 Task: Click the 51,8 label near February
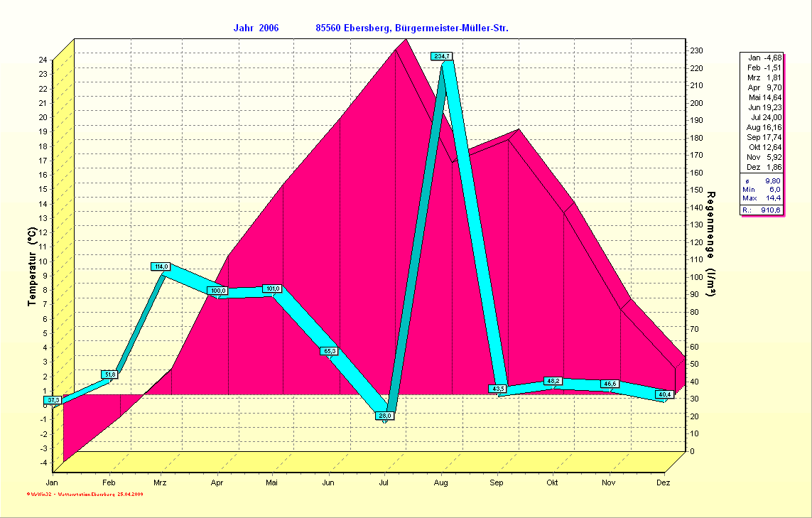pyautogui.click(x=110, y=374)
